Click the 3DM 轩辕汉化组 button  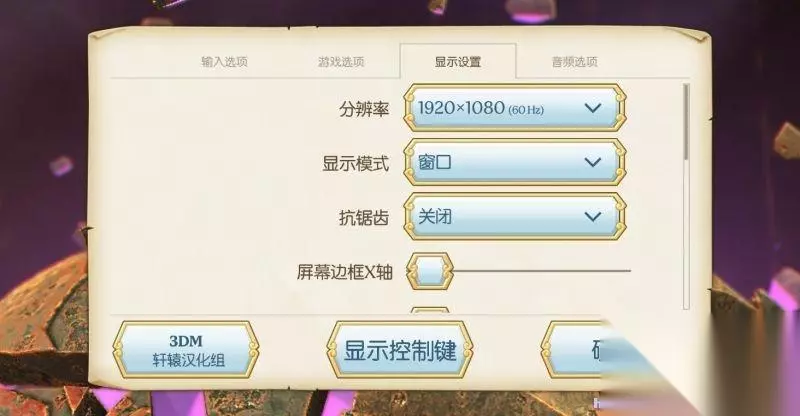click(x=186, y=350)
